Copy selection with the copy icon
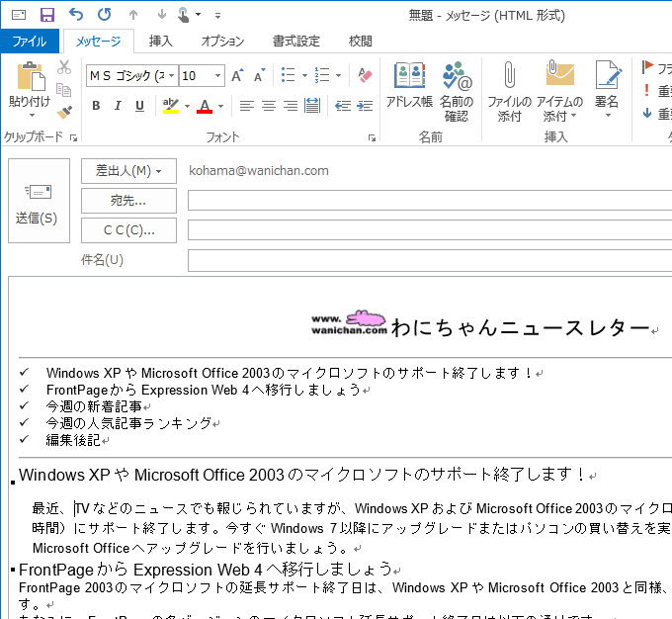Image resolution: width=672 pixels, height=619 pixels. click(x=64, y=90)
